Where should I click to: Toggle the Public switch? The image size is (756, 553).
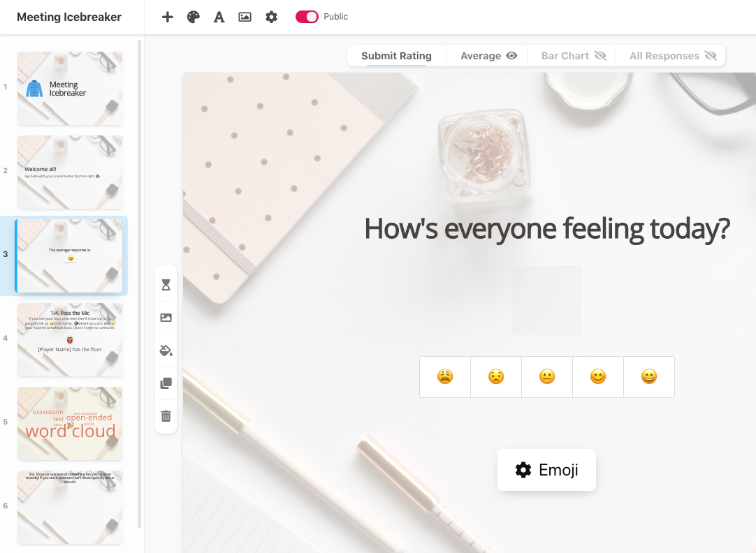[x=307, y=17]
